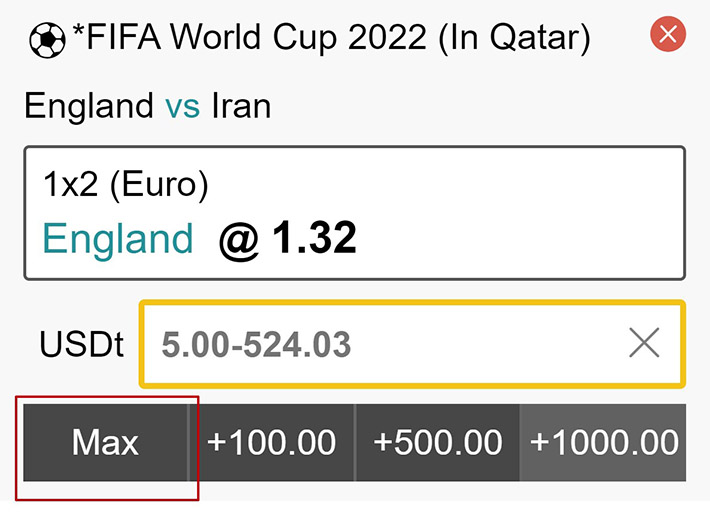Click the USDt currency label

coord(81,345)
